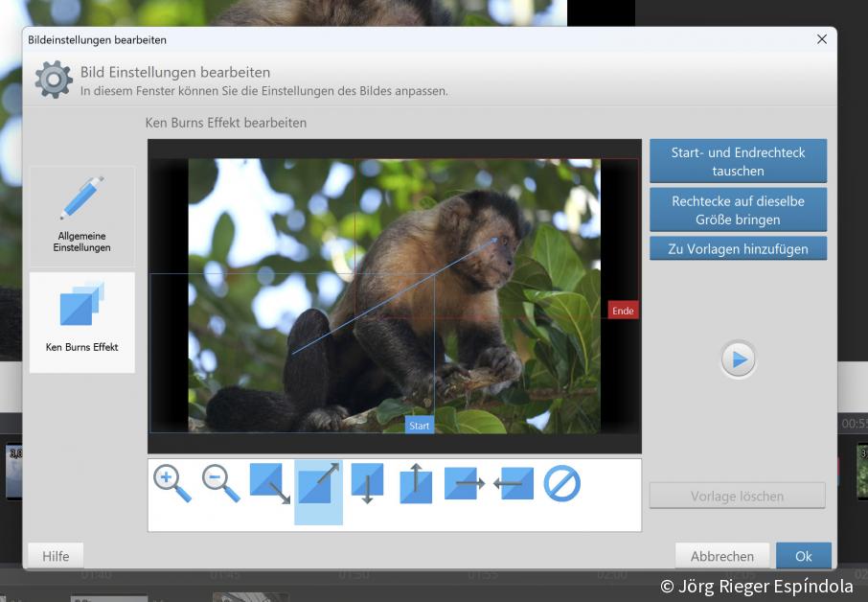The width and height of the screenshot is (868, 602).
Task: Choose the diagonal down-right pan template
Action: point(270,484)
